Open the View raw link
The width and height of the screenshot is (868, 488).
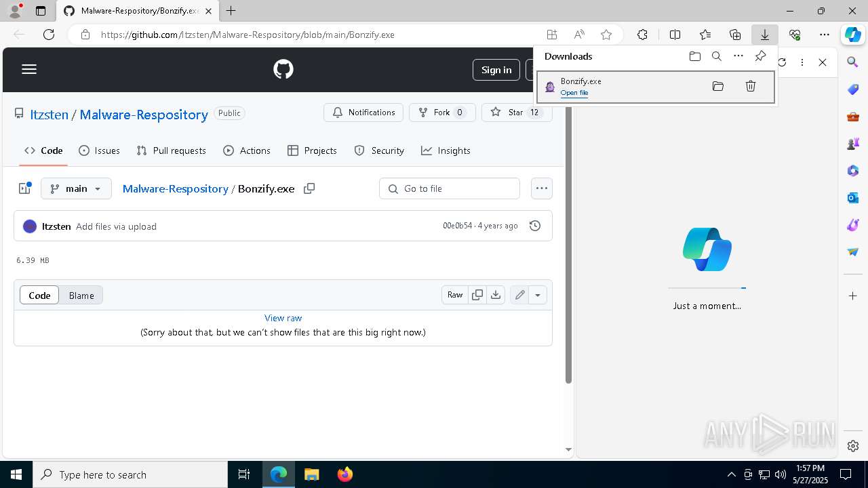coord(283,318)
